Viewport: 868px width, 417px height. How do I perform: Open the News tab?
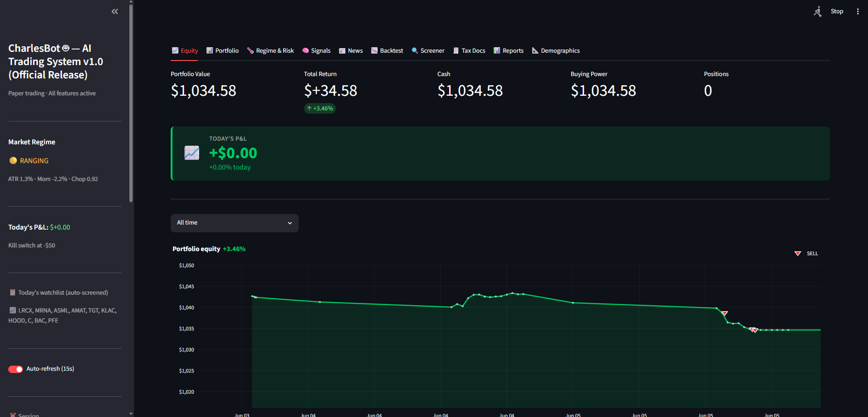tap(351, 50)
